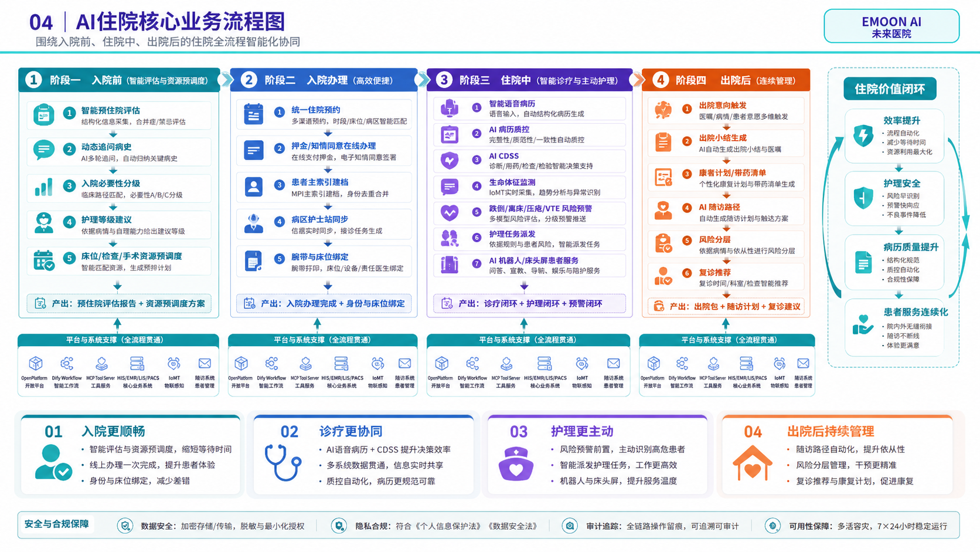Select the 患者主索引建档 person icon
The image size is (980, 552).
tap(253, 187)
